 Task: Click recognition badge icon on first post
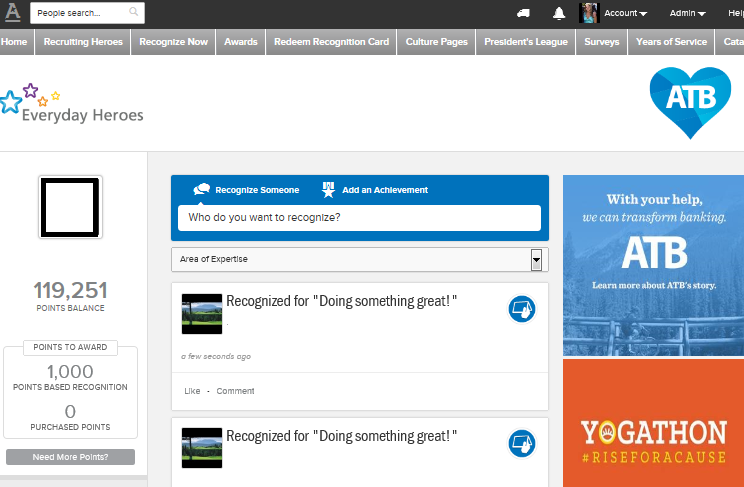[x=522, y=309]
